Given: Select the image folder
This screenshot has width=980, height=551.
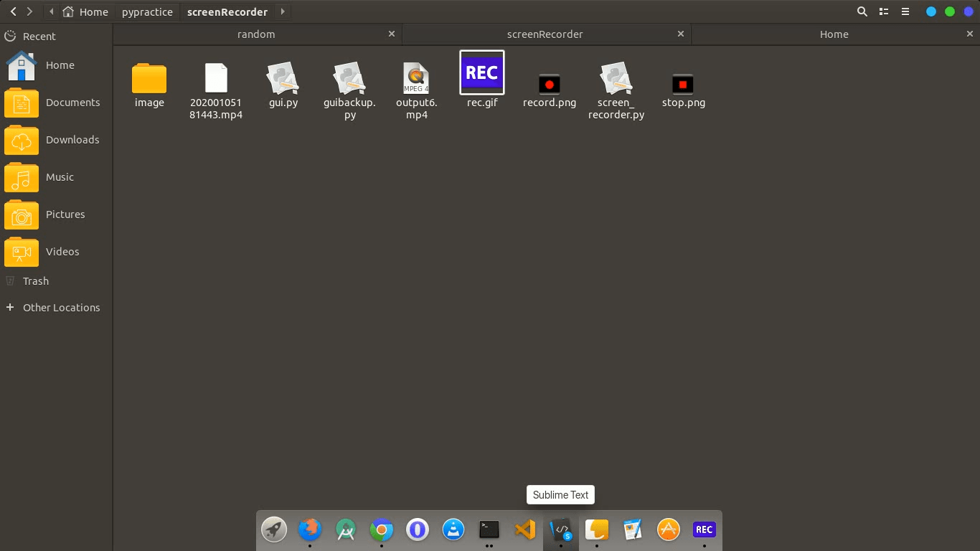Looking at the screenshot, I should coord(149,85).
